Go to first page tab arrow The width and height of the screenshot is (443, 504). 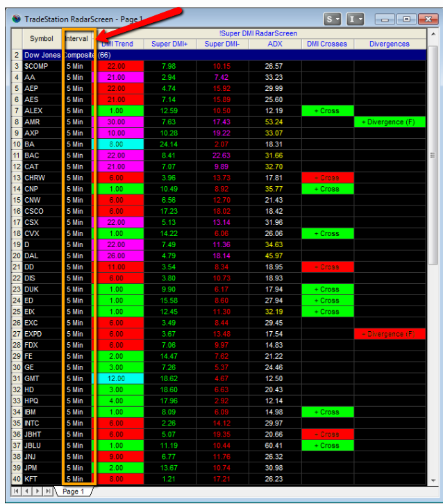16,491
